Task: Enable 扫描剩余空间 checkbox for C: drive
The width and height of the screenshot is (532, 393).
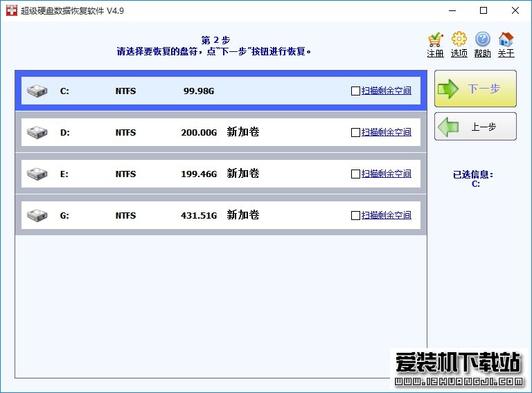Action: click(x=355, y=91)
